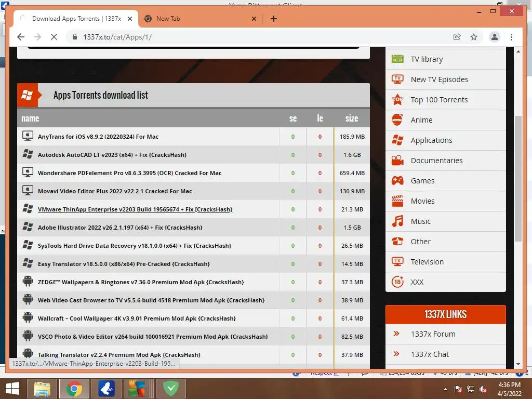Open Autodesk AutoCAD LT v2023 torrent
532x399 pixels.
click(112, 155)
